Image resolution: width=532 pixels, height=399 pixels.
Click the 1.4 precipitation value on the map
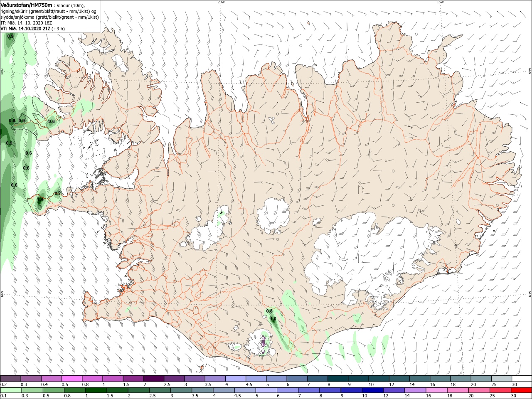pyautogui.click(x=40, y=200)
